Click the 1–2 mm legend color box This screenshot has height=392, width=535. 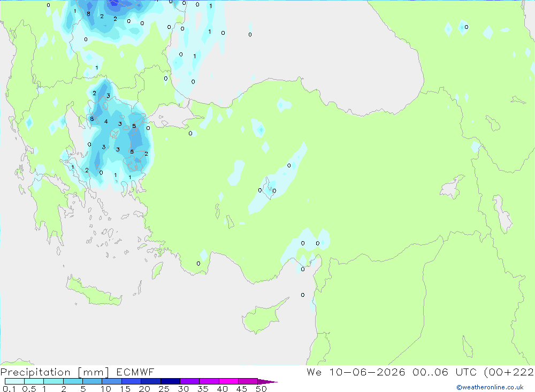[x=53, y=381]
